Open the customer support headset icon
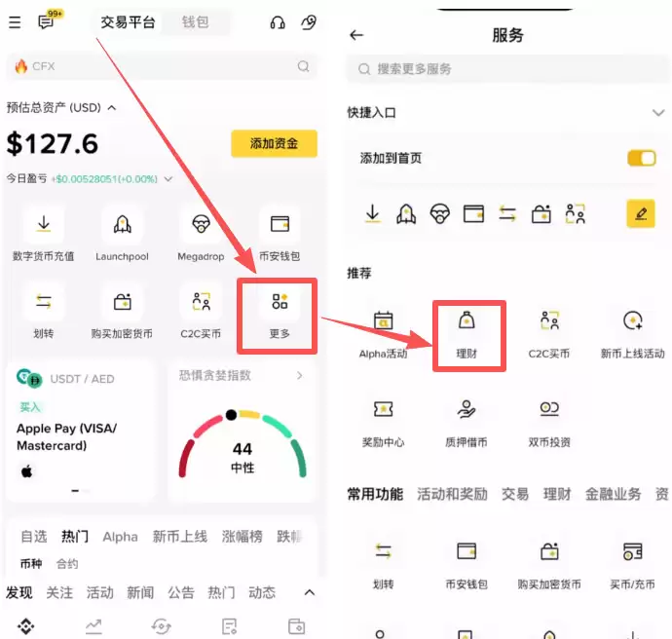The width and height of the screenshot is (672, 639). 278,22
